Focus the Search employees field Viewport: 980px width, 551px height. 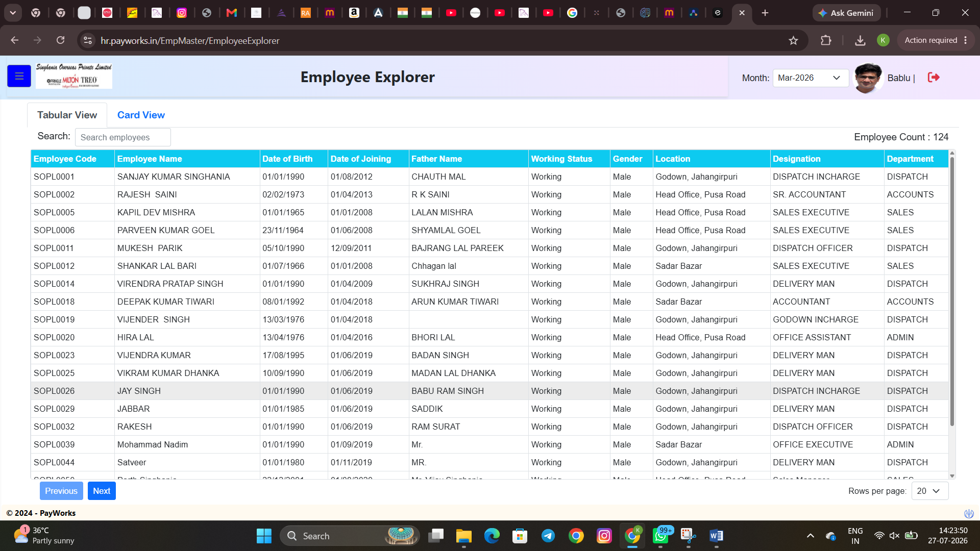[122, 137]
